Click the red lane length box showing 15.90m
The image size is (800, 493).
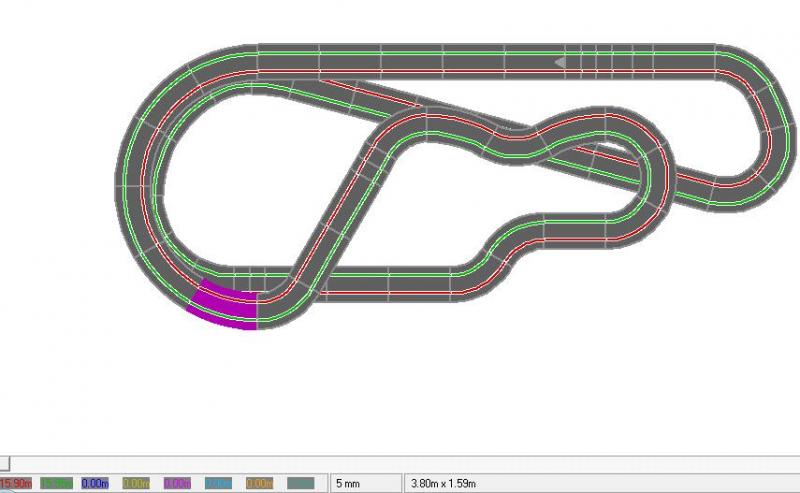pos(13,483)
